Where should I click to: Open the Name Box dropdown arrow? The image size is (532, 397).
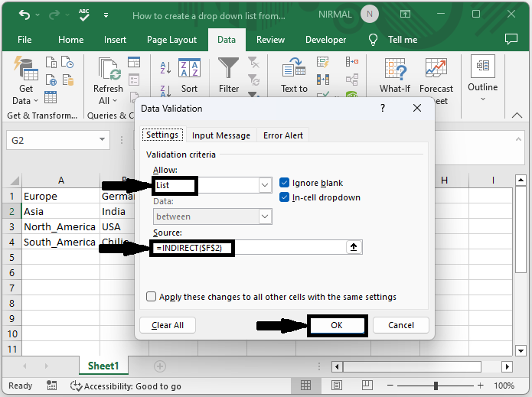[x=102, y=139]
